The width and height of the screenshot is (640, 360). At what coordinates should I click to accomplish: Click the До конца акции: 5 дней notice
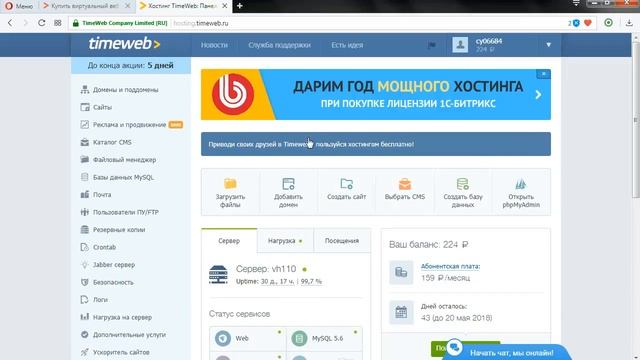click(131, 65)
